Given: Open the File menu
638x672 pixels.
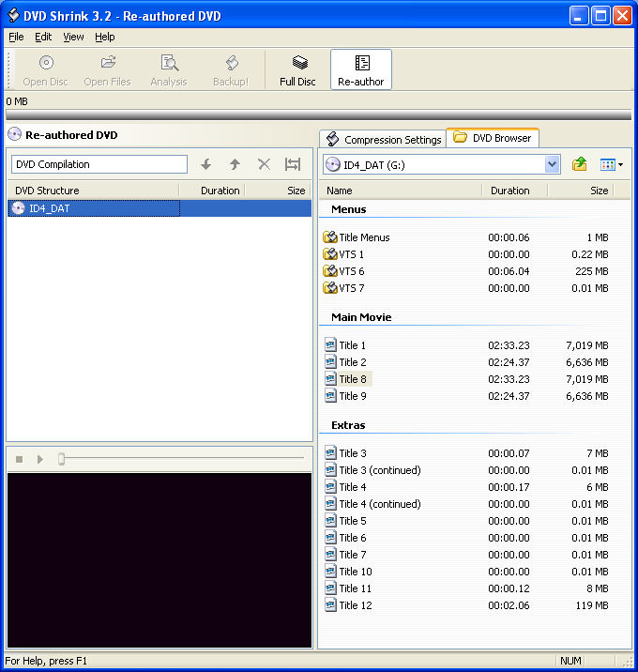Looking at the screenshot, I should (x=16, y=37).
